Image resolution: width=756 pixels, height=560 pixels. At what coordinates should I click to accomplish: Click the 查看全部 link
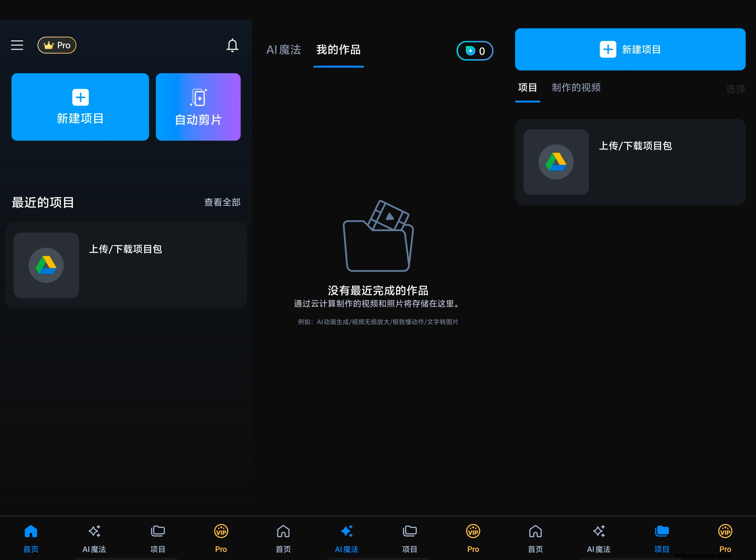[x=222, y=202]
